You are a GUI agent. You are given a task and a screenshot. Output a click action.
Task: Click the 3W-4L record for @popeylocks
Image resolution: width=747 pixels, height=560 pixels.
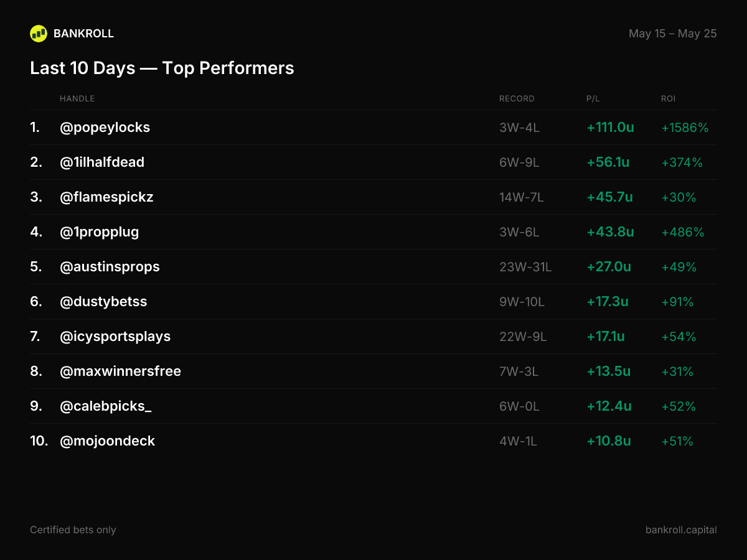tap(519, 128)
